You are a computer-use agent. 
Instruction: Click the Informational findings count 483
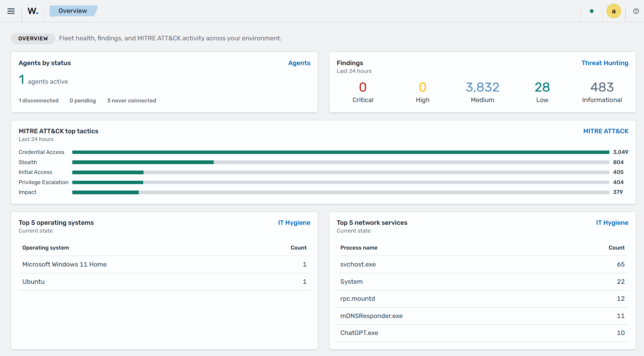click(x=602, y=87)
